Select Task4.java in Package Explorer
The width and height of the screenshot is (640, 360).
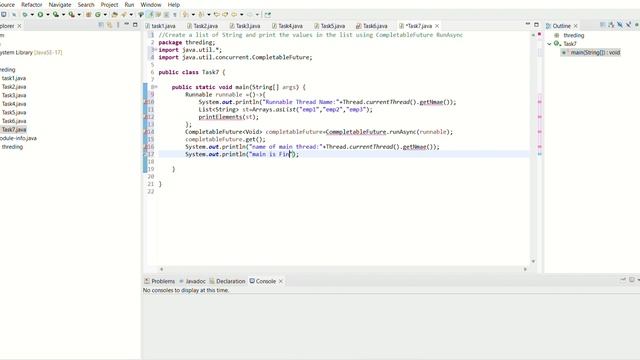point(14,104)
